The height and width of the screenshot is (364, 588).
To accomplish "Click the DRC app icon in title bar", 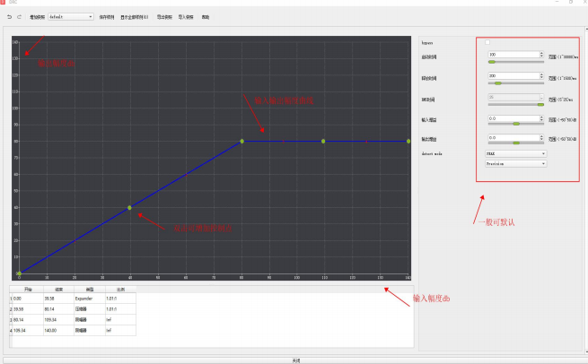I will click(3, 2).
